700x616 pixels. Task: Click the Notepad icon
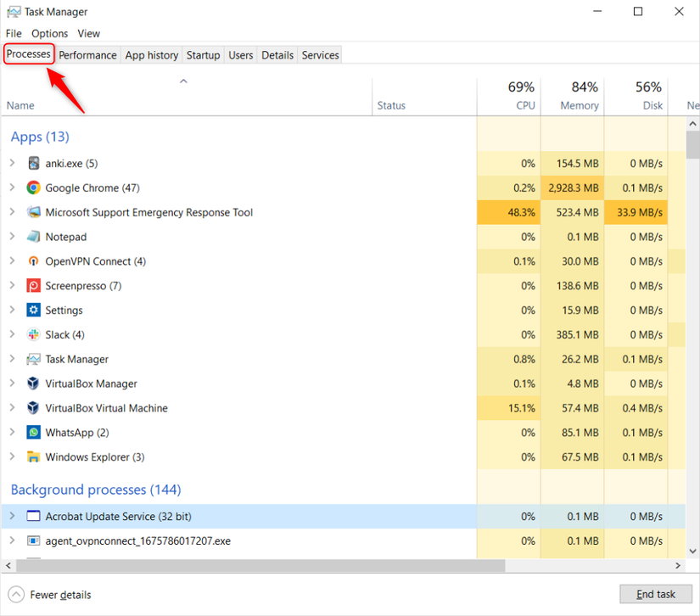pos(32,236)
